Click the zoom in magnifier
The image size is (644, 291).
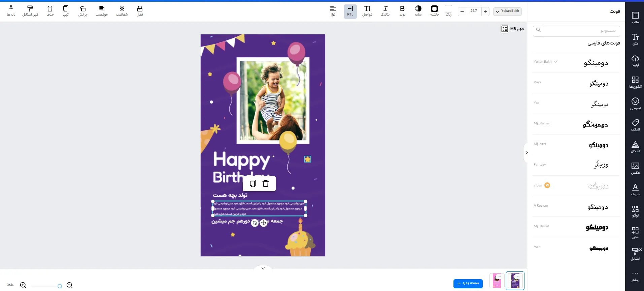(23, 285)
